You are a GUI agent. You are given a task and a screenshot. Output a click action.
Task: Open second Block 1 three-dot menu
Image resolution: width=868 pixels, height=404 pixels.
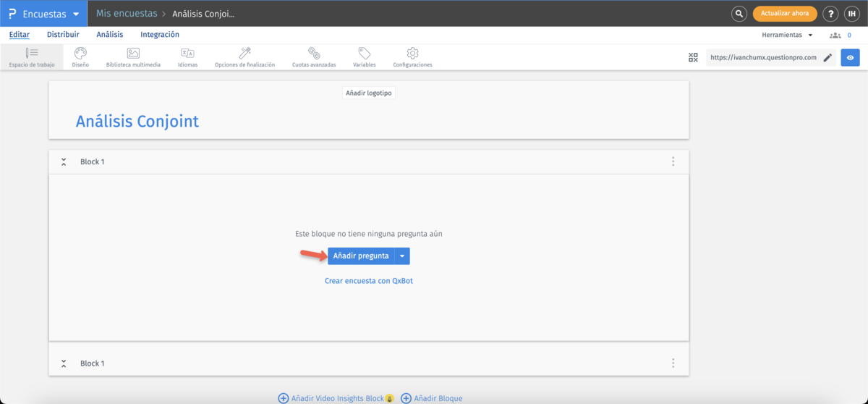[673, 363]
